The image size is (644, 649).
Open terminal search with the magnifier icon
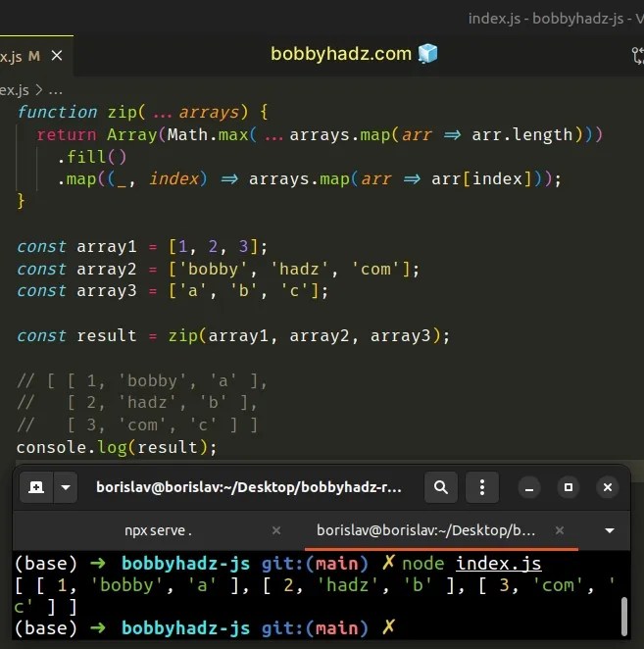coord(441,487)
